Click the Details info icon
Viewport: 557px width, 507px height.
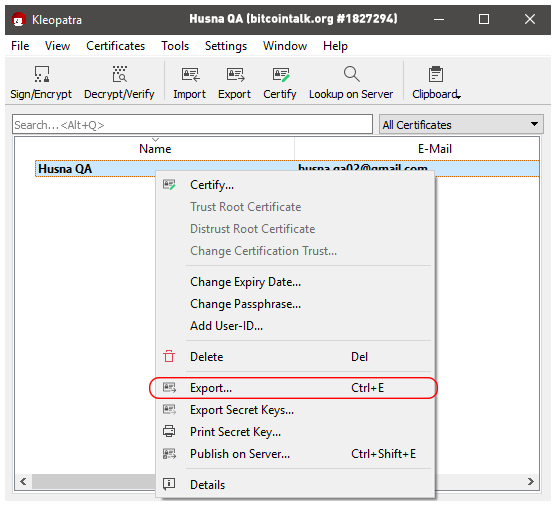[169, 484]
